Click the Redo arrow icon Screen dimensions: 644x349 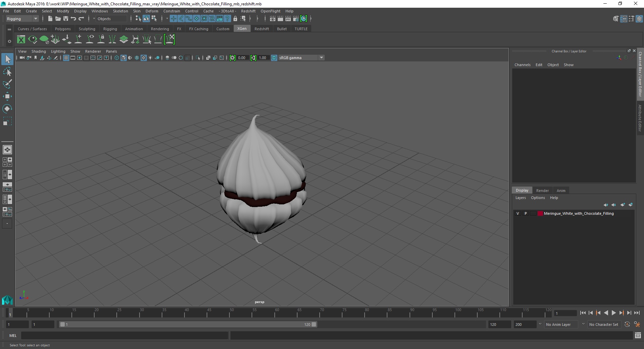pos(81,19)
